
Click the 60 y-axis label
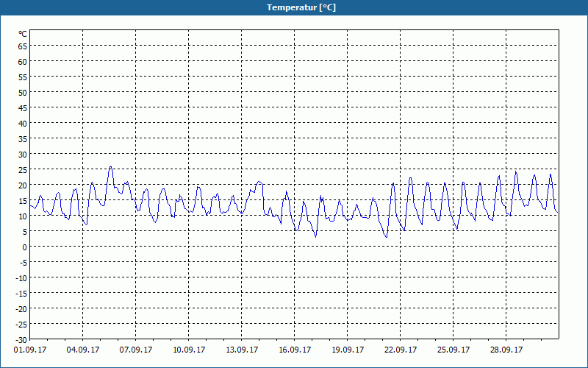tap(23, 62)
